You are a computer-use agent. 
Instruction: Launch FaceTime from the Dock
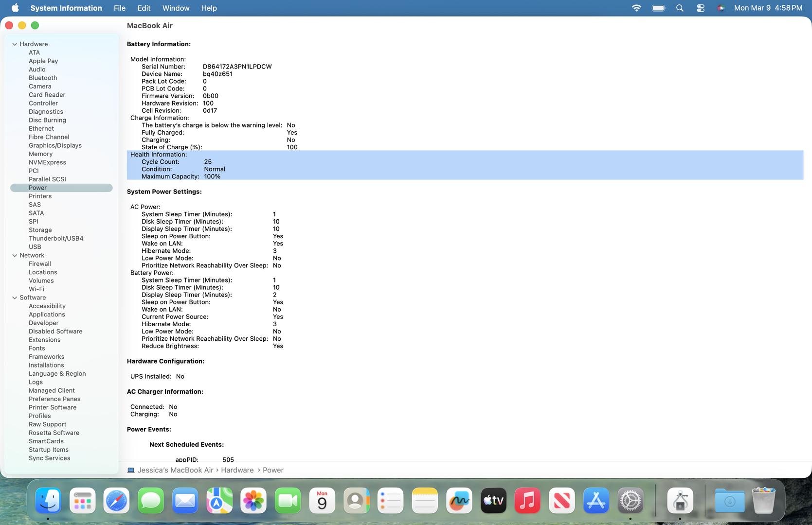pyautogui.click(x=288, y=500)
